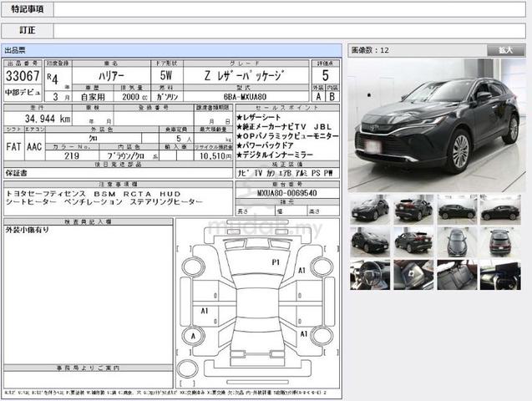532x401 pixels.
Task: Click the 出品票 header bar
Action: [172, 51]
